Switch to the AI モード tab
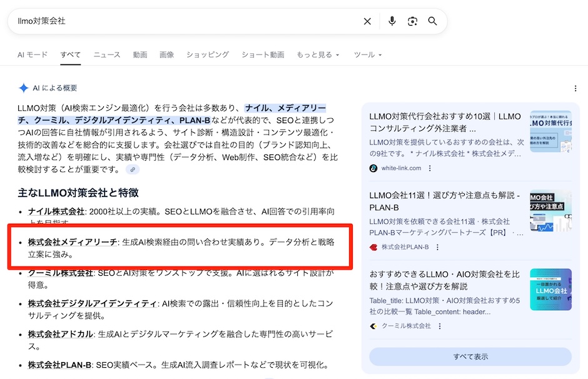This screenshot has height=379, width=588. click(33, 55)
